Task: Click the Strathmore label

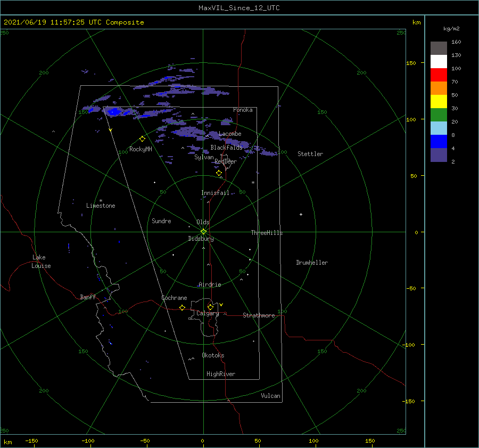Action: (x=259, y=315)
